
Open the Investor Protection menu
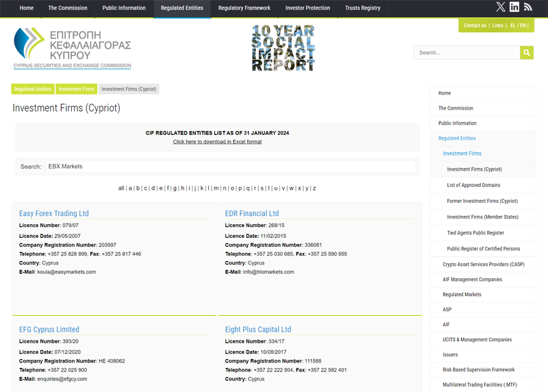(x=308, y=8)
